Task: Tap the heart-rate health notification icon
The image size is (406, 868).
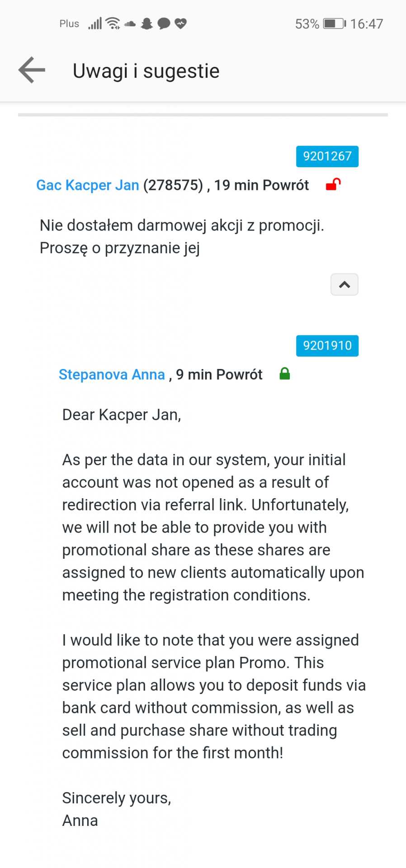Action: (180, 24)
